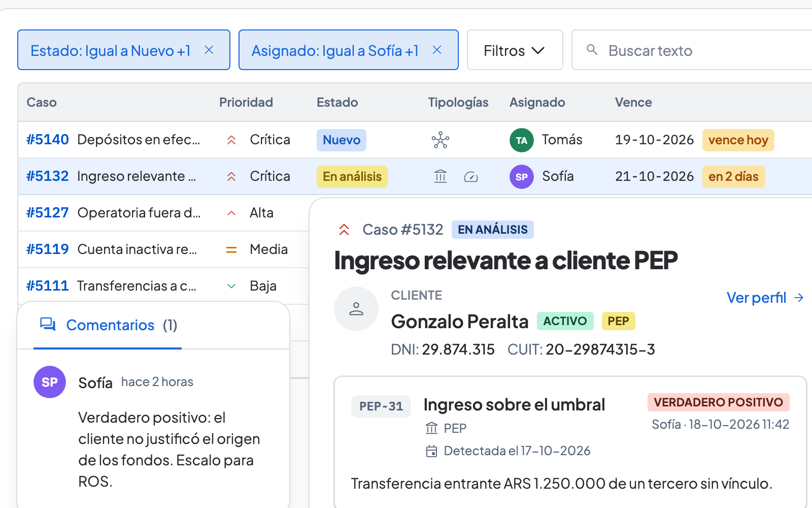Click the arrow next to Ver perfil
The height and width of the screenshot is (508, 812).
coord(799,298)
